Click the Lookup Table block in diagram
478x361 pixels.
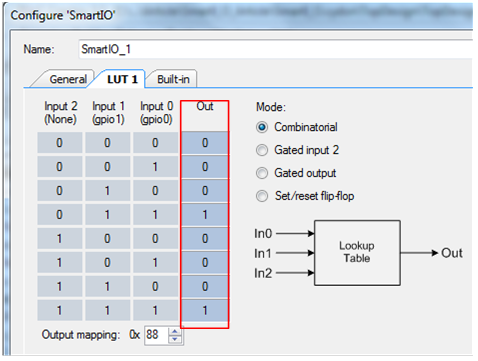pyautogui.click(x=357, y=253)
